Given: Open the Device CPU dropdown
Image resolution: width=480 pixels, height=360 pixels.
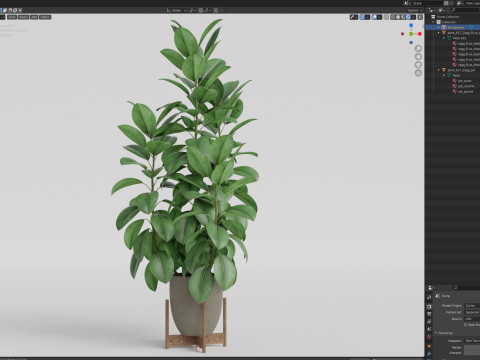Looking at the screenshot, I should [x=472, y=319].
